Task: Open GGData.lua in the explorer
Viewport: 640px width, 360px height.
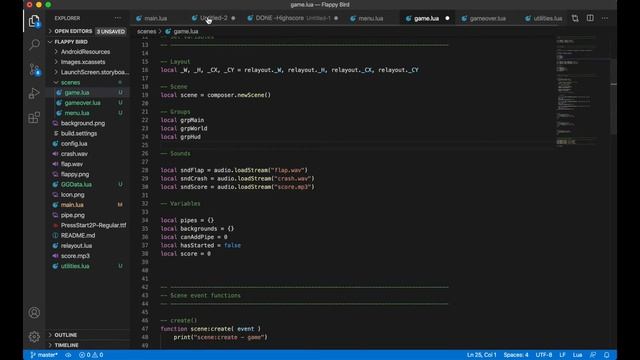Action: pyautogui.click(x=76, y=184)
